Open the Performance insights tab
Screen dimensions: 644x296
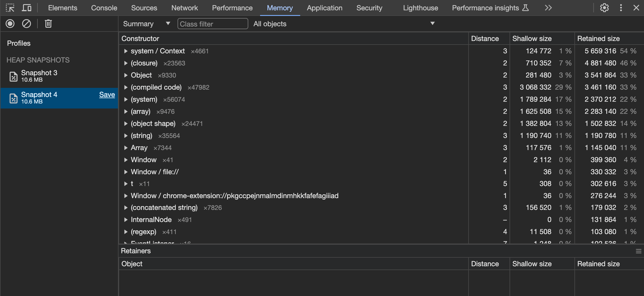(485, 8)
